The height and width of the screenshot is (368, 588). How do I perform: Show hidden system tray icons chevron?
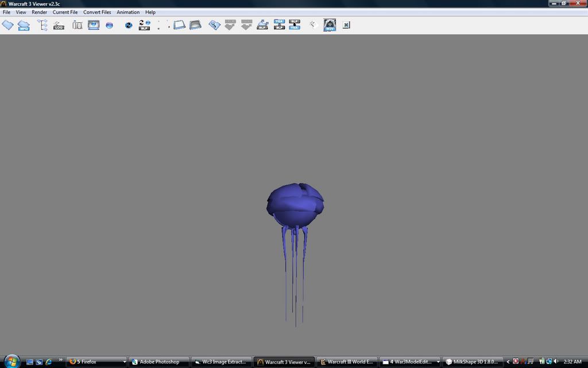pyautogui.click(x=508, y=362)
